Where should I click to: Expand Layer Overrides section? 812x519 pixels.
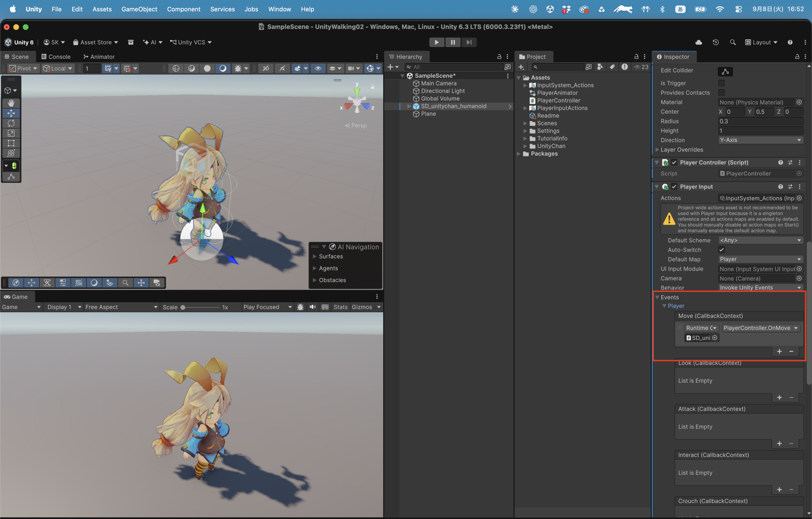657,149
